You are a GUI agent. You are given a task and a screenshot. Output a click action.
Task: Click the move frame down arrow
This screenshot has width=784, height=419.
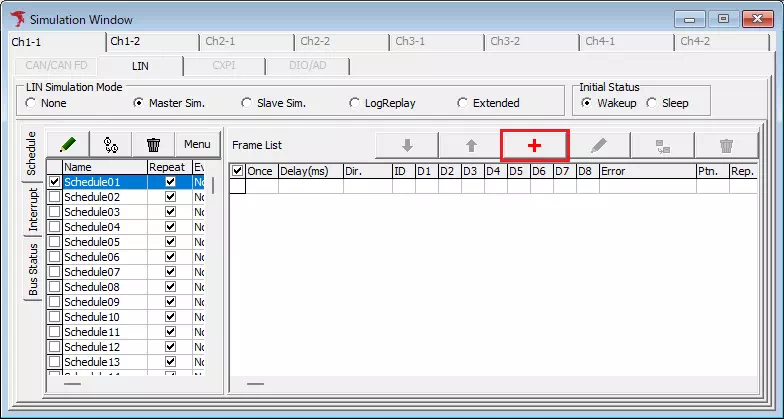pos(407,145)
